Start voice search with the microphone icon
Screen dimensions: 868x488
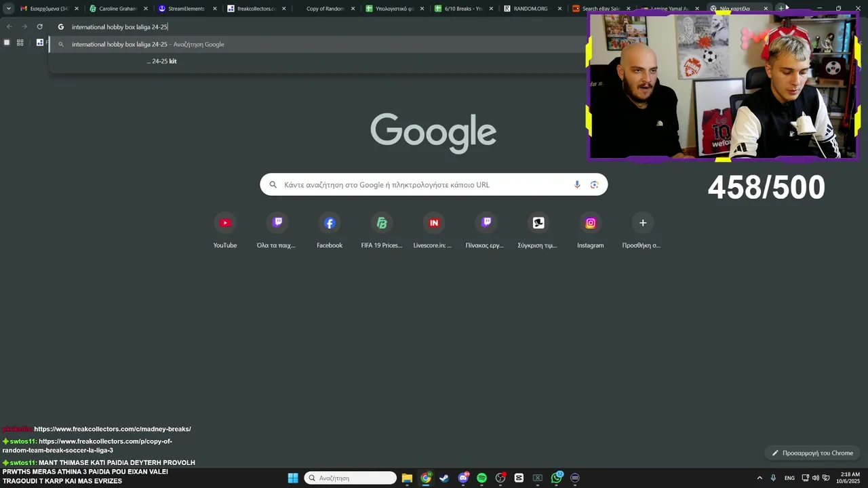pyautogui.click(x=577, y=184)
